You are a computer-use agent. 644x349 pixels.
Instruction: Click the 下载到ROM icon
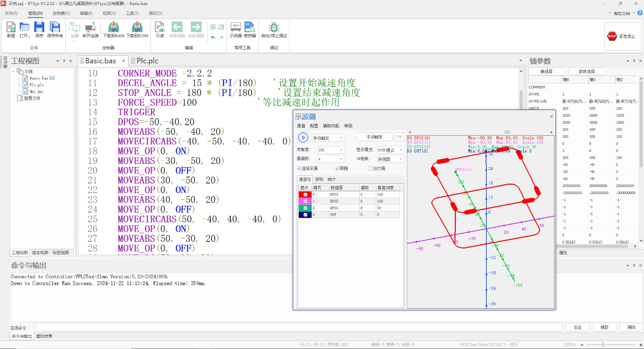pyautogui.click(x=137, y=27)
